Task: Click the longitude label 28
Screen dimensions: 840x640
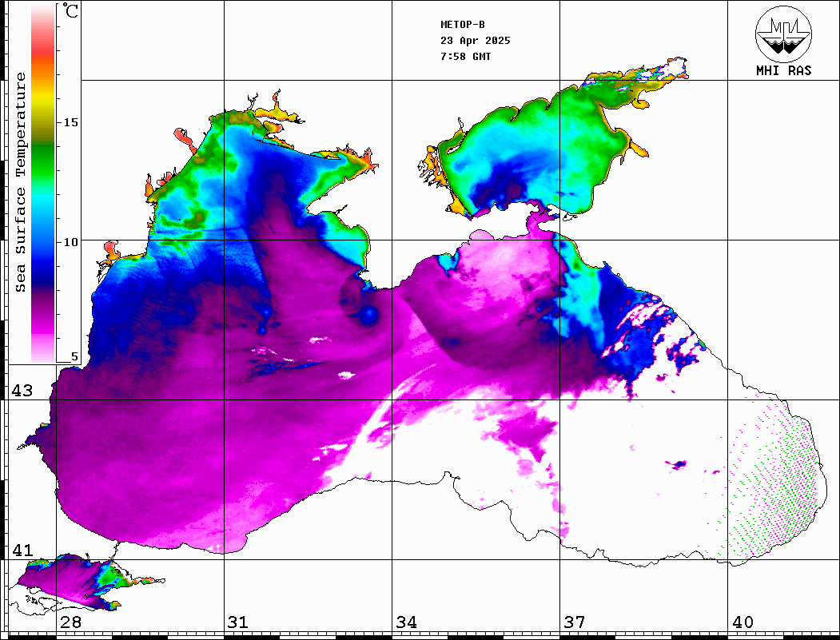Action: [x=70, y=622]
